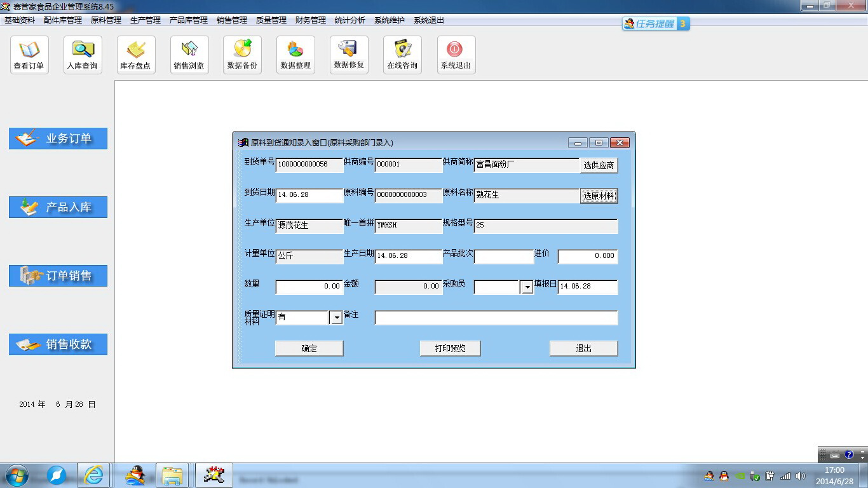The height and width of the screenshot is (488, 868).
Task: Click the 入库查询 toolbar icon
Action: coord(83,55)
